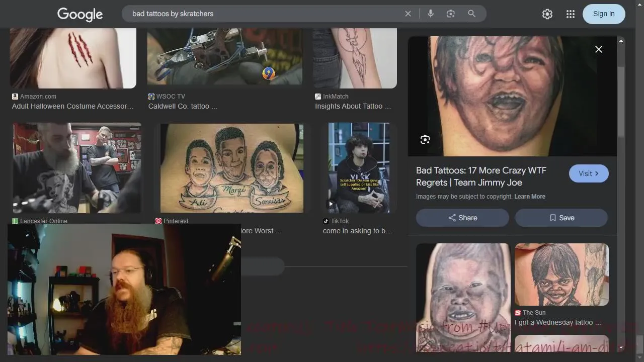Open the InkMatch arm tattoo image
The height and width of the screenshot is (362, 644).
point(355,58)
